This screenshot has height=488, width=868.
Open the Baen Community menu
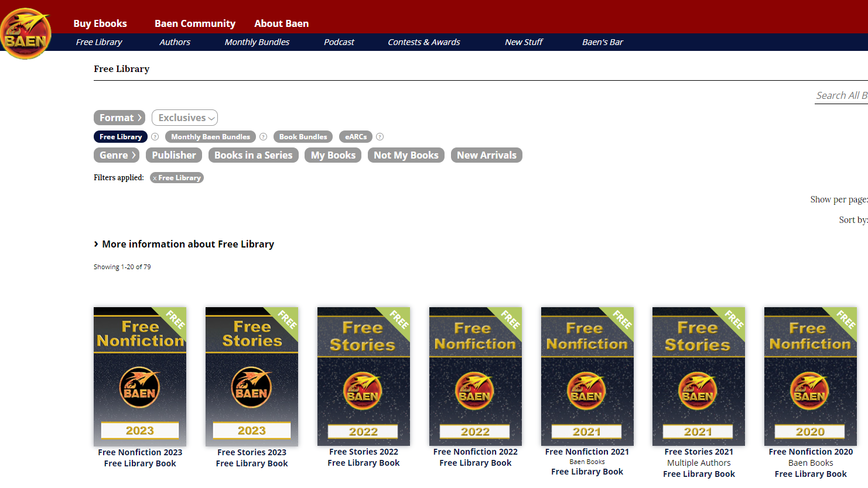pos(195,23)
